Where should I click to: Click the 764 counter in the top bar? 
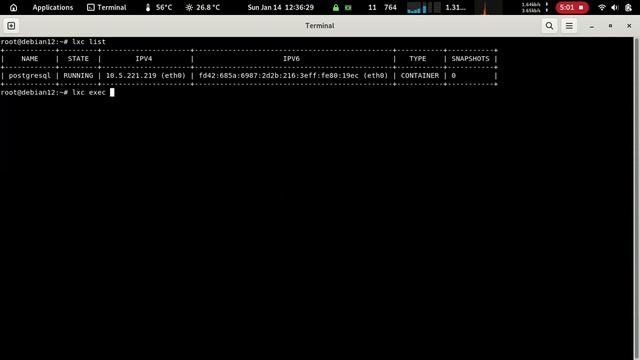pos(390,7)
